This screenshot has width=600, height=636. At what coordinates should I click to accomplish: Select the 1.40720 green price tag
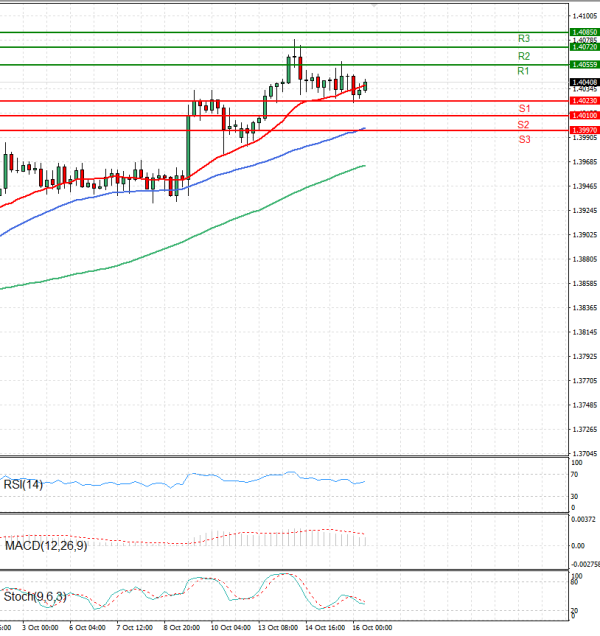583,47
